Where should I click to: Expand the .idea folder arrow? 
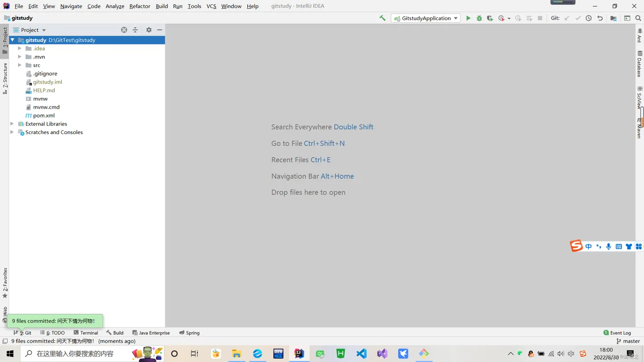(19, 48)
